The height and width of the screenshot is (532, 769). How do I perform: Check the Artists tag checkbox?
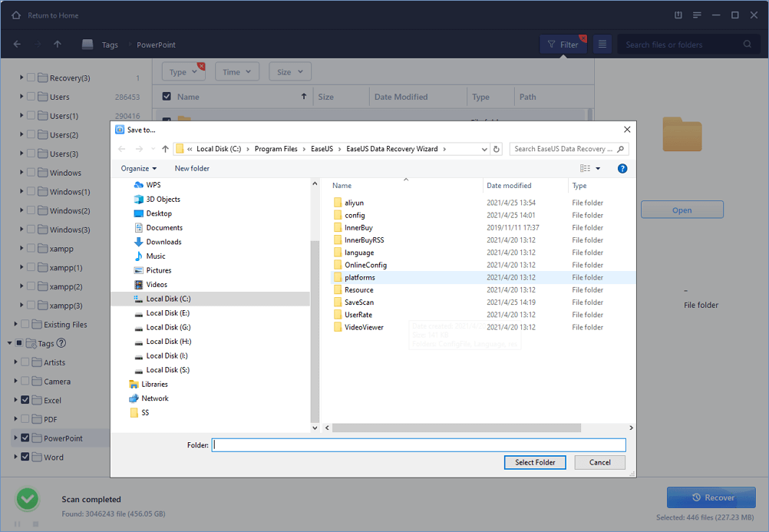click(25, 362)
